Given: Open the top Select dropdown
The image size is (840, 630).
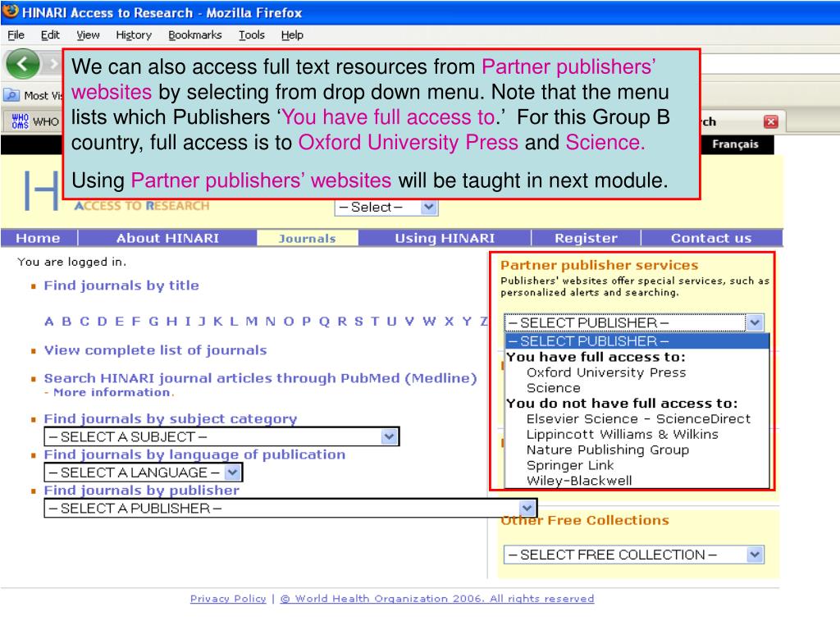Looking at the screenshot, I should pos(386,208).
